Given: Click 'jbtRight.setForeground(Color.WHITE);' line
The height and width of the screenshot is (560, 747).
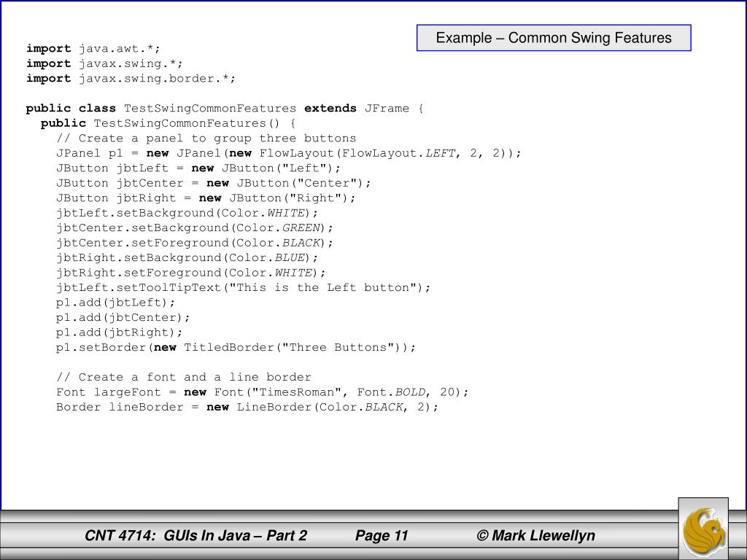Looking at the screenshot, I should [191, 273].
